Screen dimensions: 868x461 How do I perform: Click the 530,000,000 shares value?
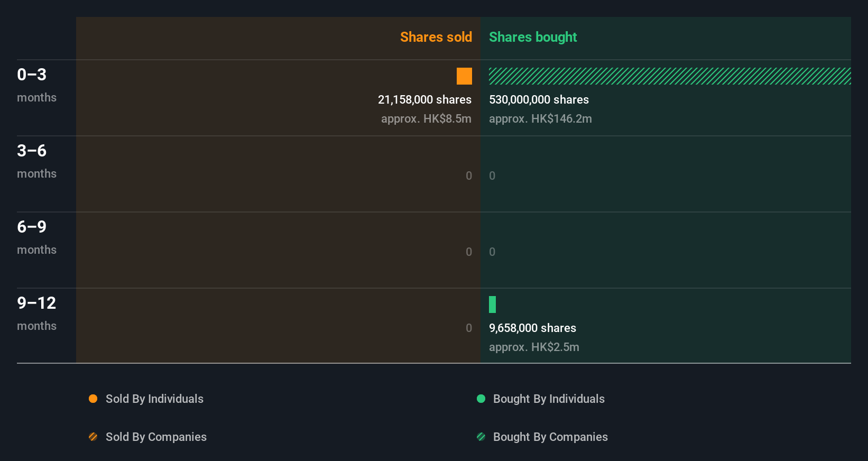click(x=539, y=99)
